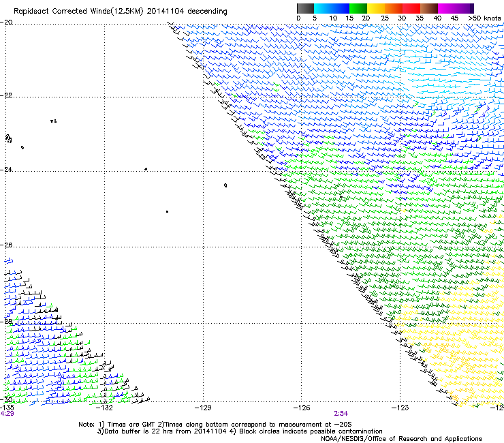Click the longitude label -126
The width and height of the screenshot is (504, 443).
coord(302,408)
